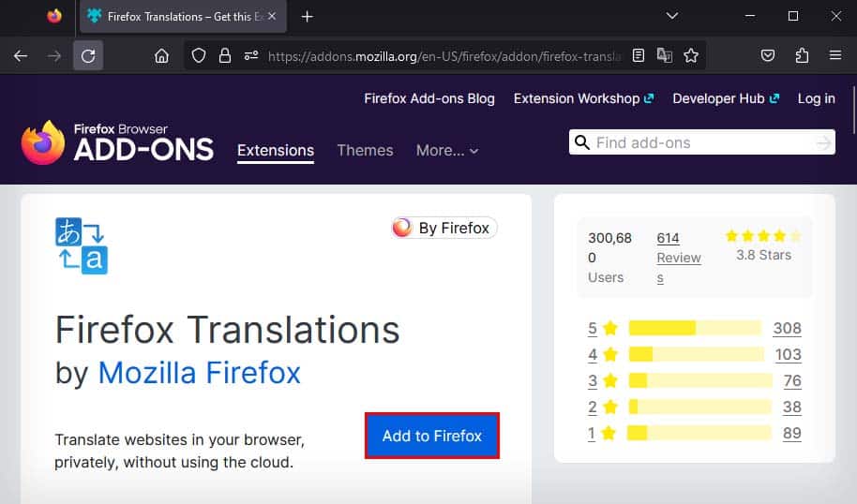Open the Pocket save icon
Viewport: 857px width, 504px height.
(x=768, y=55)
